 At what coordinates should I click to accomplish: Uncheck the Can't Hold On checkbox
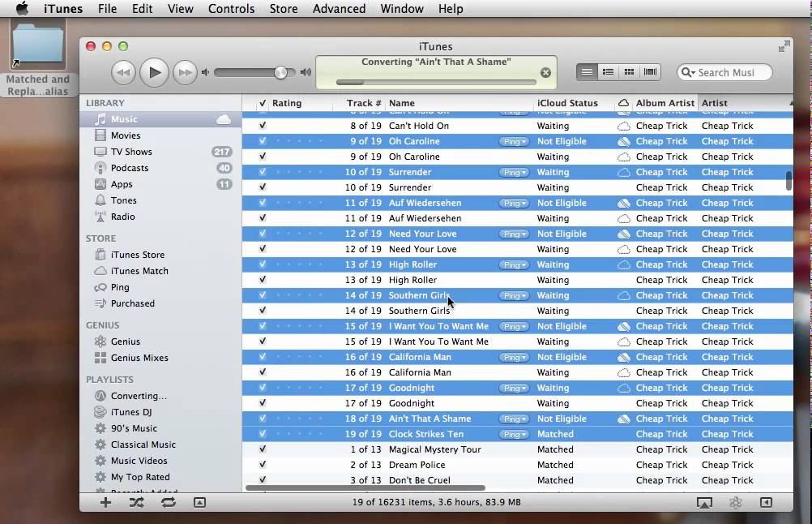(x=263, y=126)
